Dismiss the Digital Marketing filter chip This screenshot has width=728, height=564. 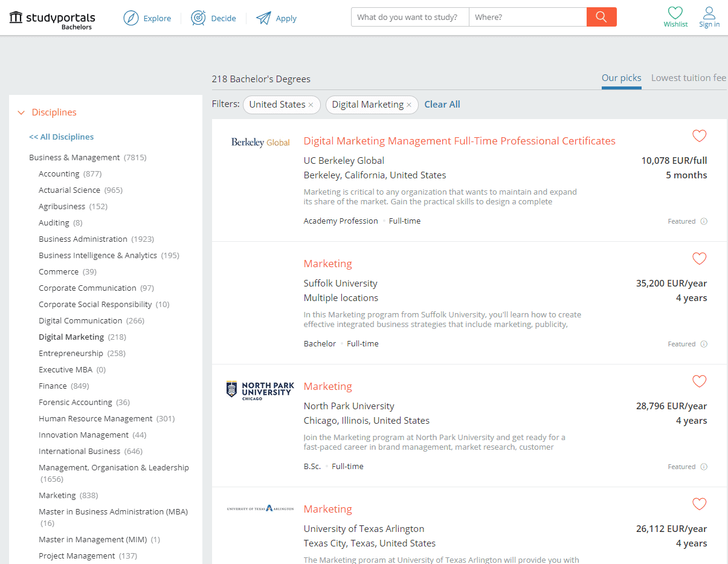click(x=409, y=105)
